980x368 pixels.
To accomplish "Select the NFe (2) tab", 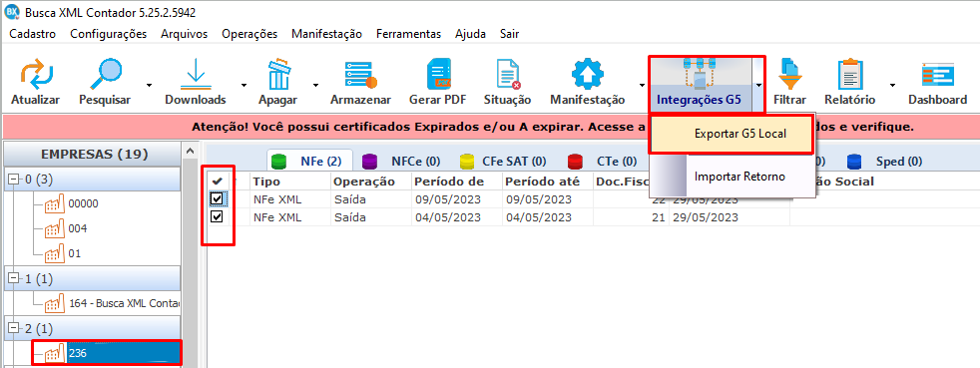I will pyautogui.click(x=310, y=162).
